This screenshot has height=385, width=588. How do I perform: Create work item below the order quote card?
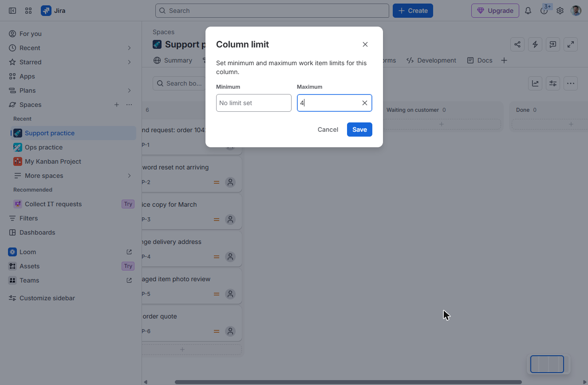[x=182, y=350]
